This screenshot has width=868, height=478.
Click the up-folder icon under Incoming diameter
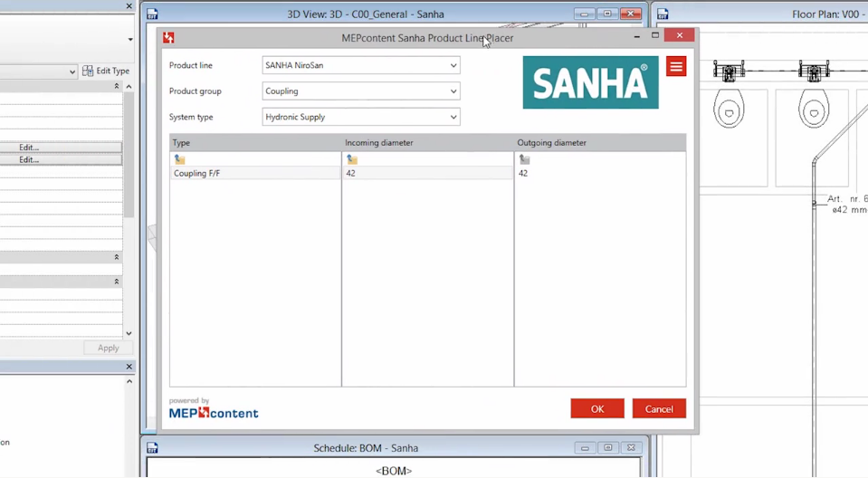pyautogui.click(x=351, y=159)
